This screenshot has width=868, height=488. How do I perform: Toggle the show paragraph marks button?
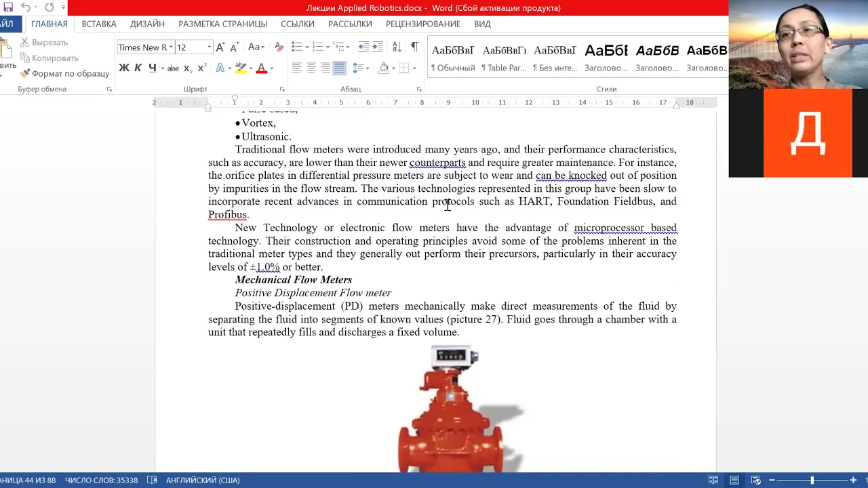pyautogui.click(x=414, y=47)
